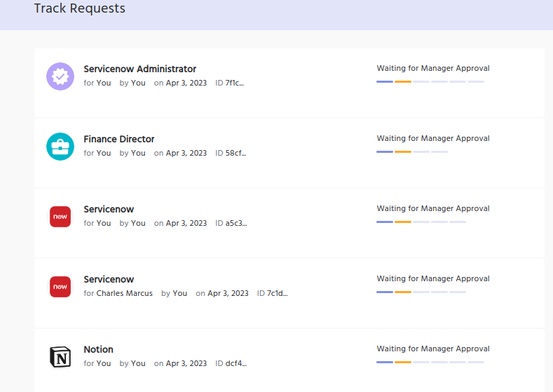The height and width of the screenshot is (392, 553).
Task: Click the Notion request progress bar
Action: coord(430,363)
